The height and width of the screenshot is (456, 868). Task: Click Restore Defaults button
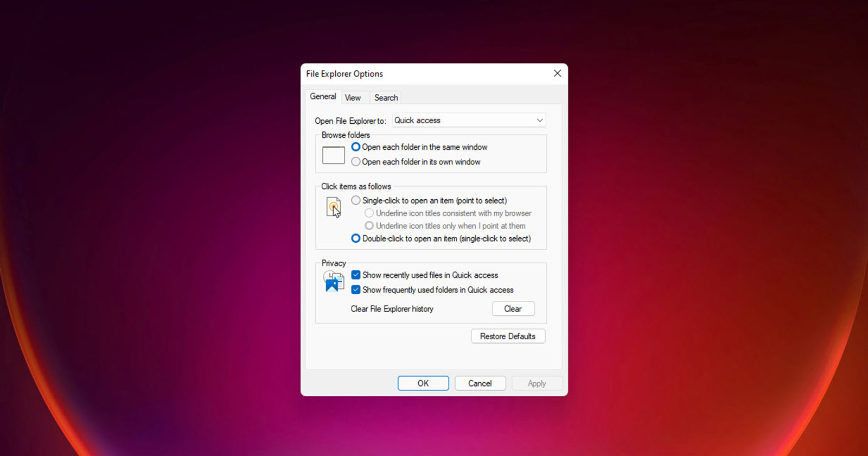pos(508,336)
